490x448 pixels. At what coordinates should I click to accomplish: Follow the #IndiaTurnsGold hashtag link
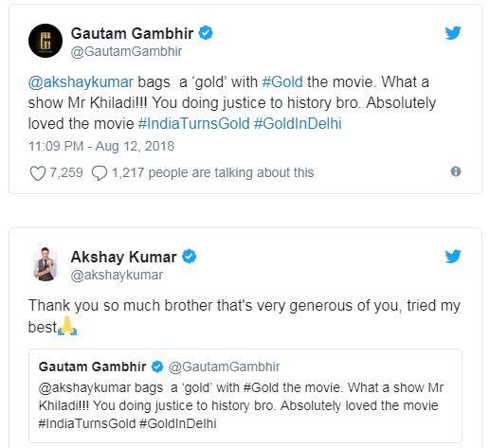pyautogui.click(x=194, y=123)
